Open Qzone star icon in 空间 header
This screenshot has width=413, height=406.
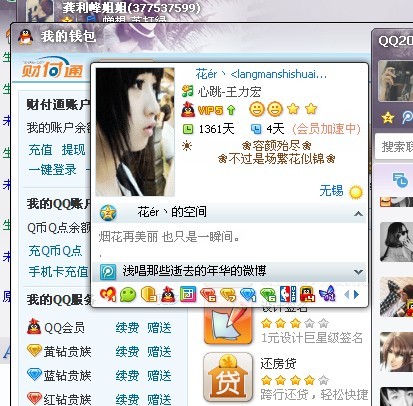[108, 213]
